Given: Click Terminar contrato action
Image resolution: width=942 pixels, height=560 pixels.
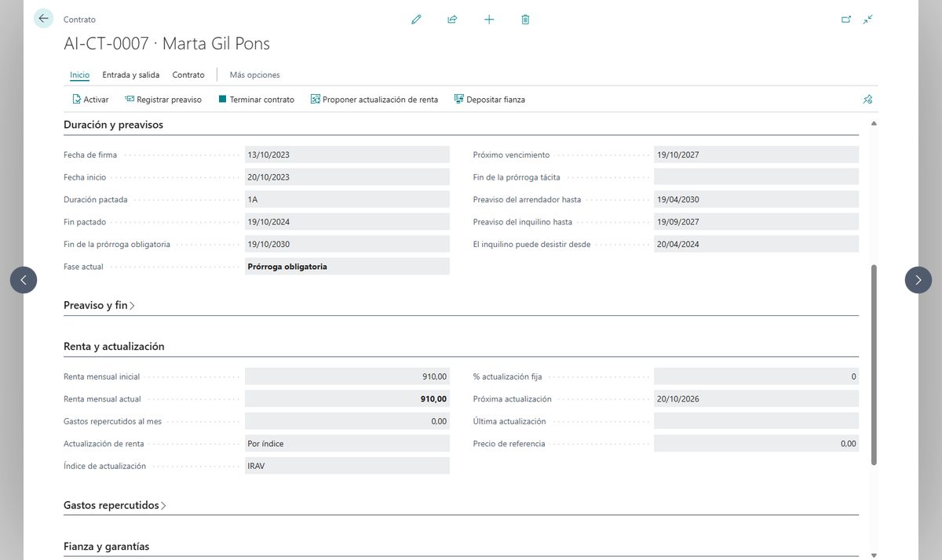Looking at the screenshot, I should pyautogui.click(x=256, y=100).
